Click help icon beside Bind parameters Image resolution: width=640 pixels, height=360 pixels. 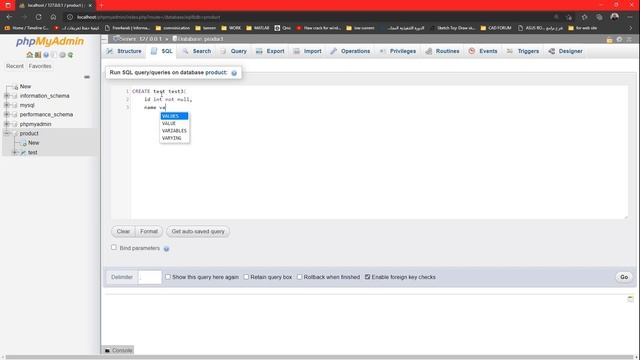[x=167, y=249]
